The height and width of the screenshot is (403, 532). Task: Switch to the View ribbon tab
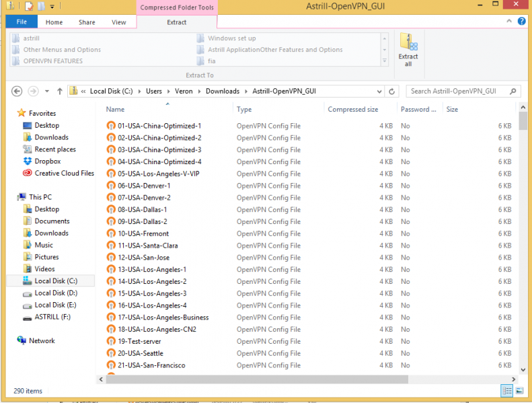119,22
